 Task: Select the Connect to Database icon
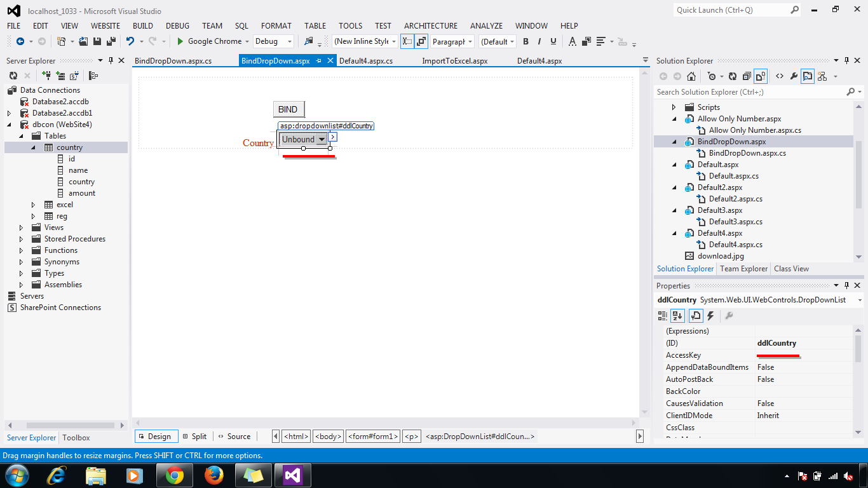pos(46,75)
